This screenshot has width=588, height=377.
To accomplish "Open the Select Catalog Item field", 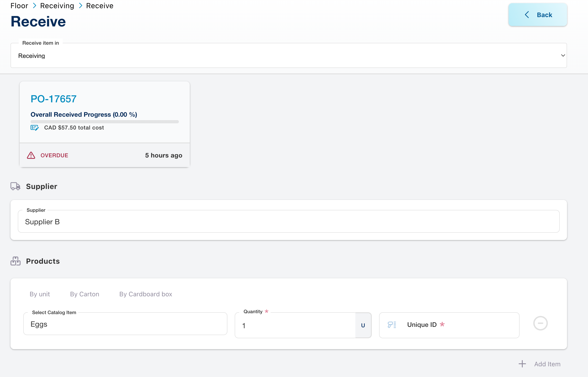I will tap(125, 324).
